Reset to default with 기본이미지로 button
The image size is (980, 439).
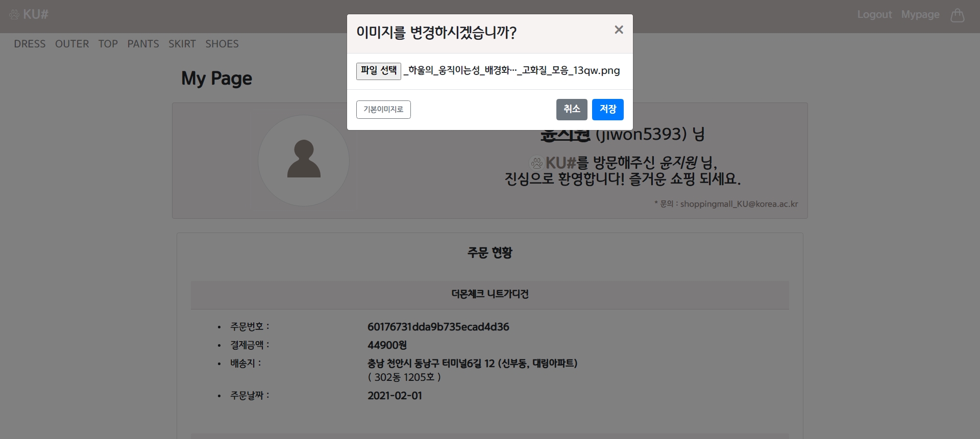click(x=383, y=110)
